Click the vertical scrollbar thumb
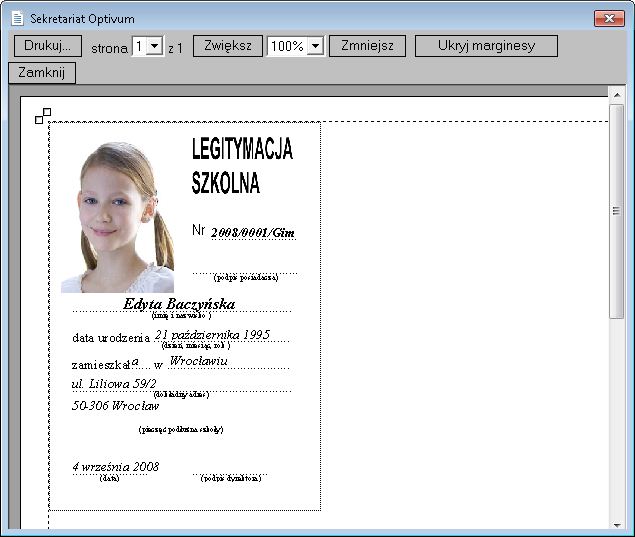 pyautogui.click(x=617, y=211)
